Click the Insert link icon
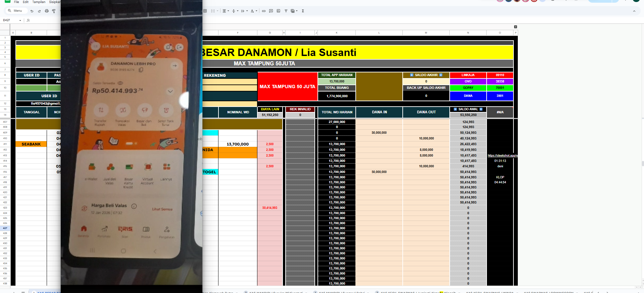The image size is (644, 293). 264,11
